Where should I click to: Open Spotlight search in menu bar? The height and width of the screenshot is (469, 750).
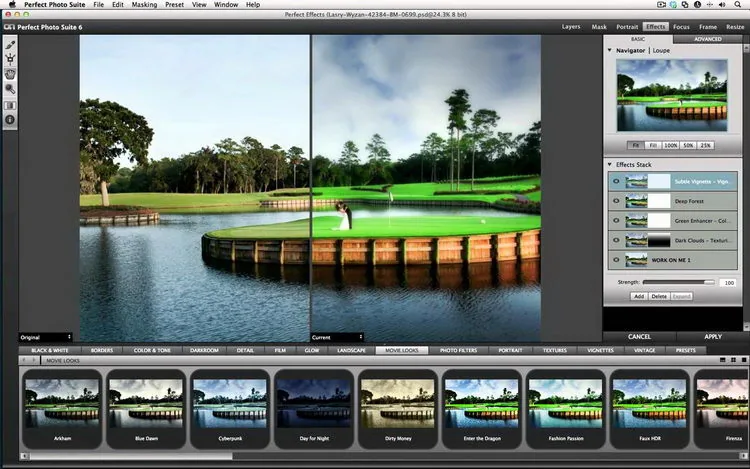pyautogui.click(x=738, y=4)
